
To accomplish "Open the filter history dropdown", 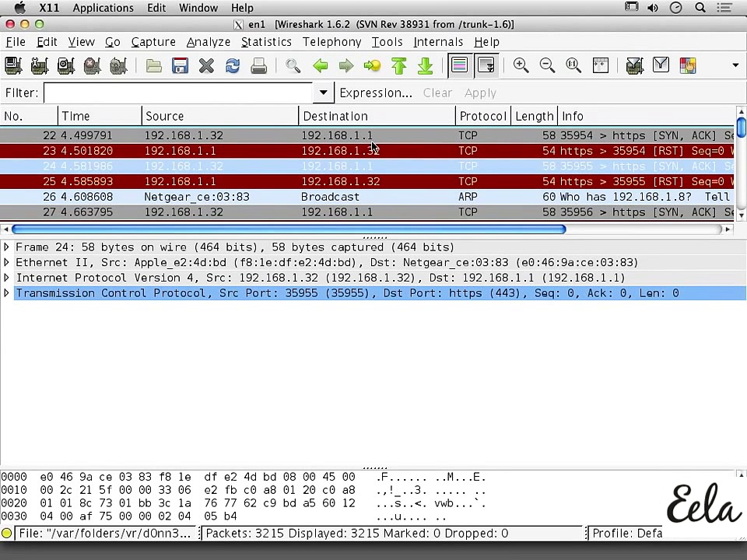I will 323,93.
